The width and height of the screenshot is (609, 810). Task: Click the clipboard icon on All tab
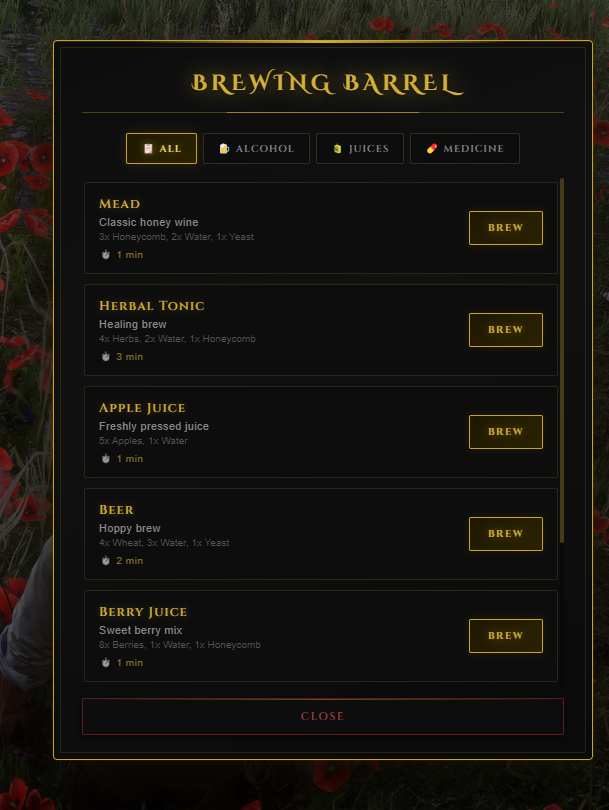[148, 149]
